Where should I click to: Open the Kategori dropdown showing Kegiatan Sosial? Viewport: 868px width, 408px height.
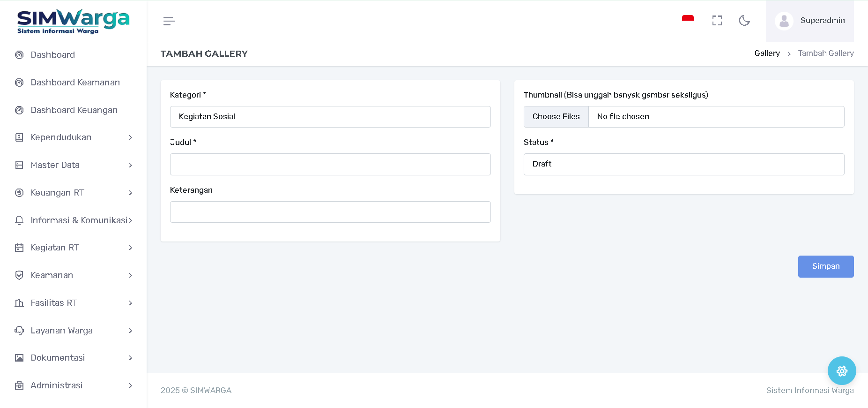pos(330,117)
